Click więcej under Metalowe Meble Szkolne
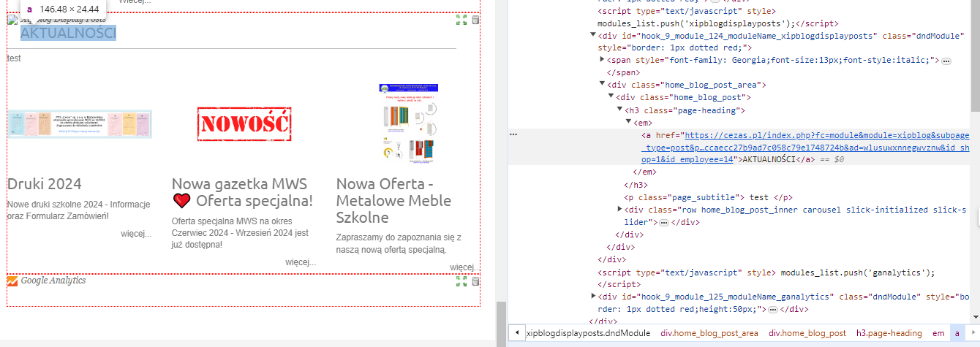 click(x=465, y=267)
